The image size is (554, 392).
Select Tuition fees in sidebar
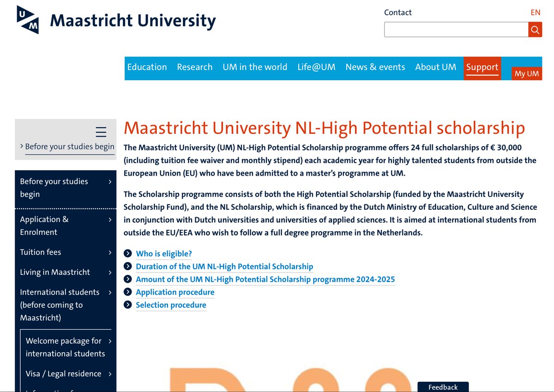41,252
